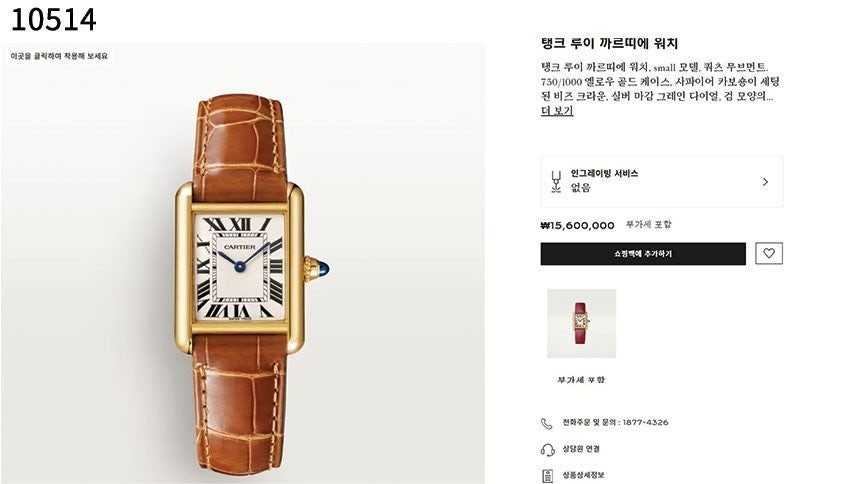Click the phone handset icon
The width and height of the screenshot is (860, 484).
click(547, 423)
